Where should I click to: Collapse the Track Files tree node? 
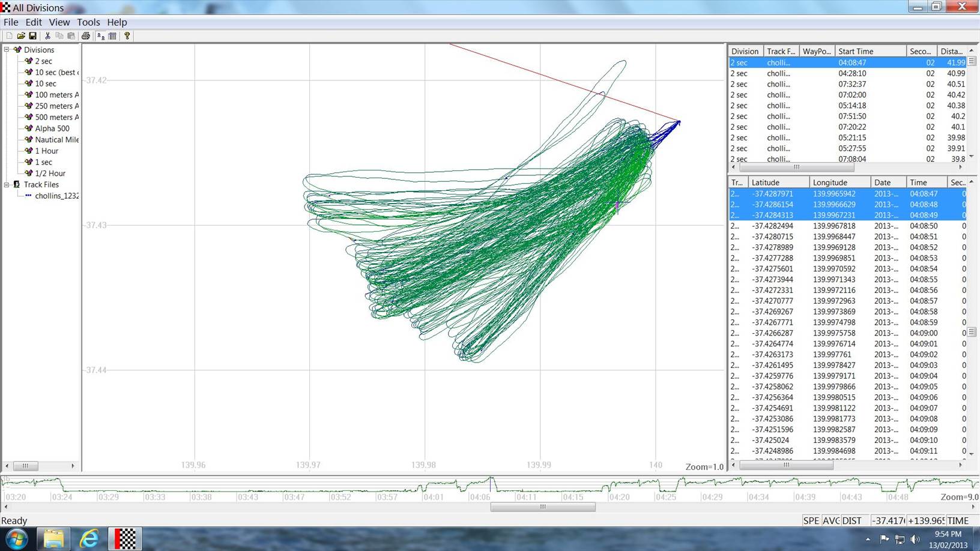[x=7, y=185]
